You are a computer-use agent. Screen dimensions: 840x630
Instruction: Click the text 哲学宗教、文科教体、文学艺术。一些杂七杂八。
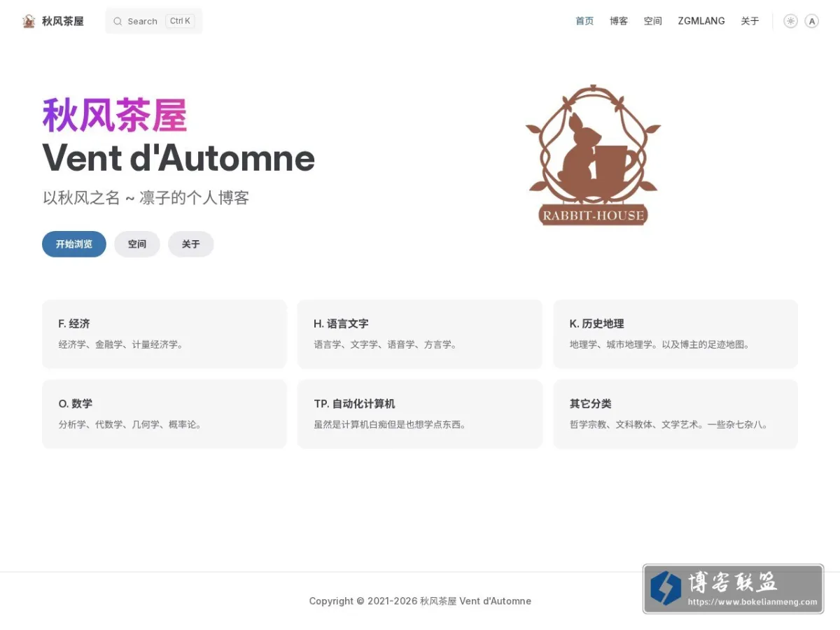670,424
